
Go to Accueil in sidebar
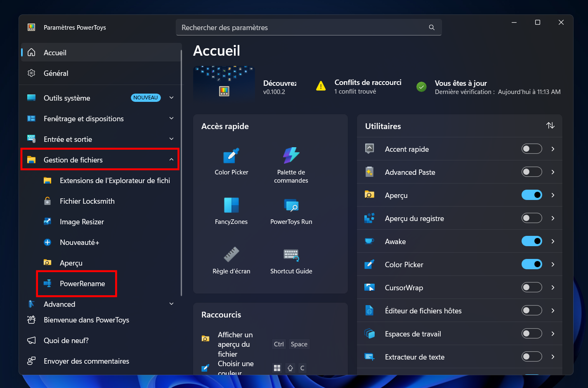pos(101,52)
